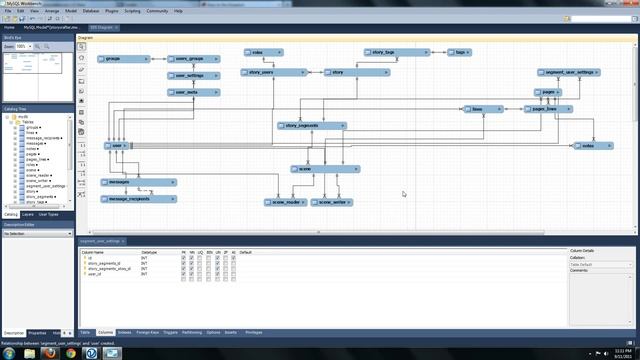Click the save model toolbar icon

pyautogui.click(x=22, y=19)
